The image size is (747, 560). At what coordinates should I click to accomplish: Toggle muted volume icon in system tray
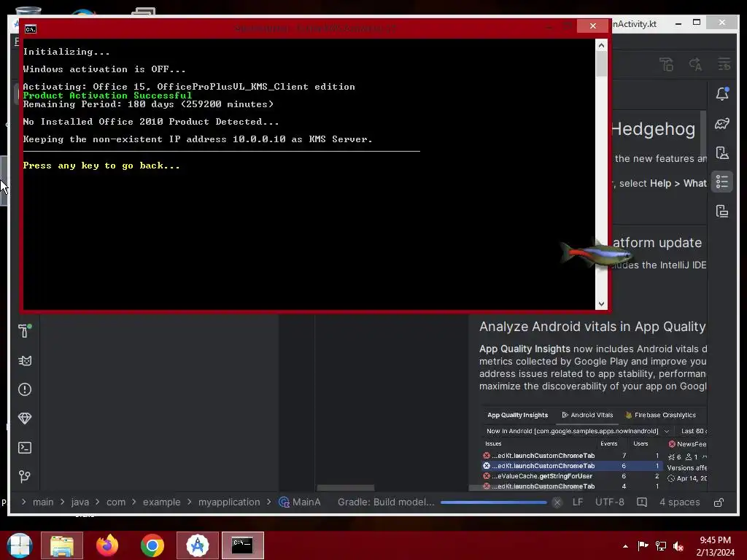(x=678, y=546)
